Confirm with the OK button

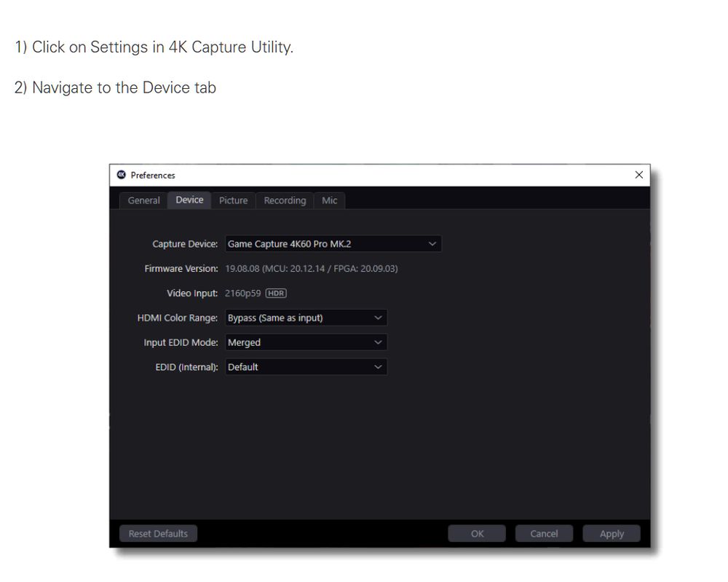point(477,534)
